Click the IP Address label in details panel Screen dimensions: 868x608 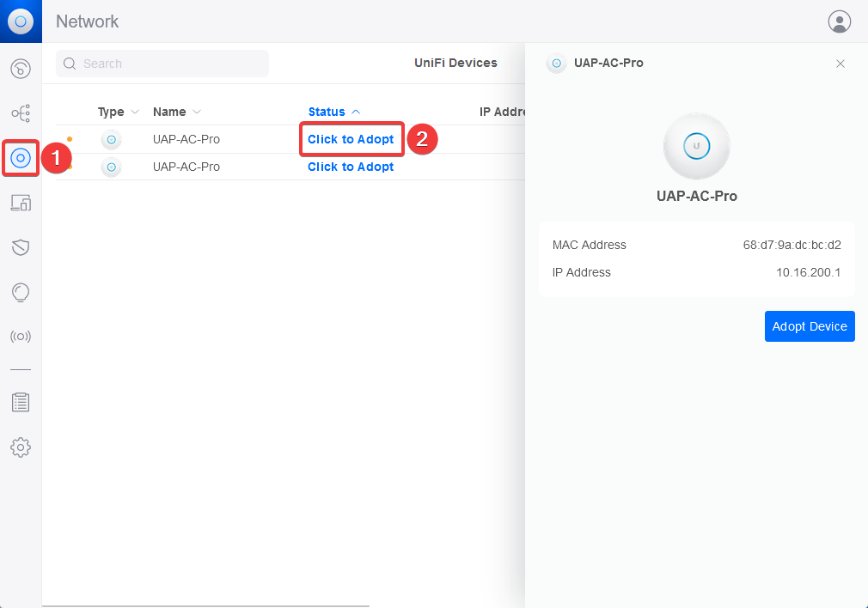click(x=581, y=273)
